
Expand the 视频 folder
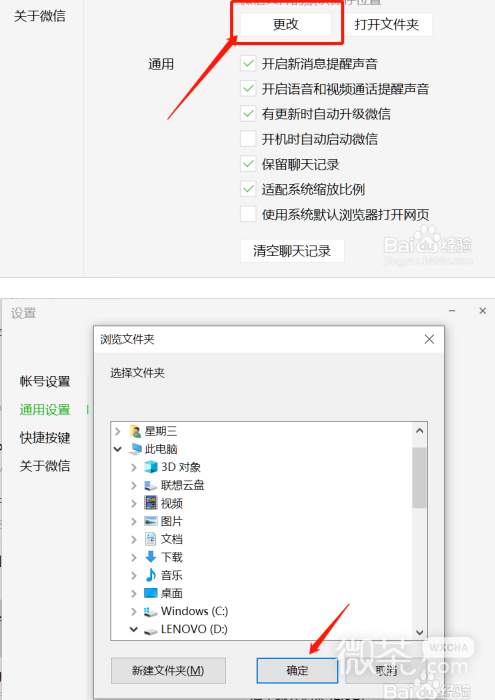coord(134,504)
